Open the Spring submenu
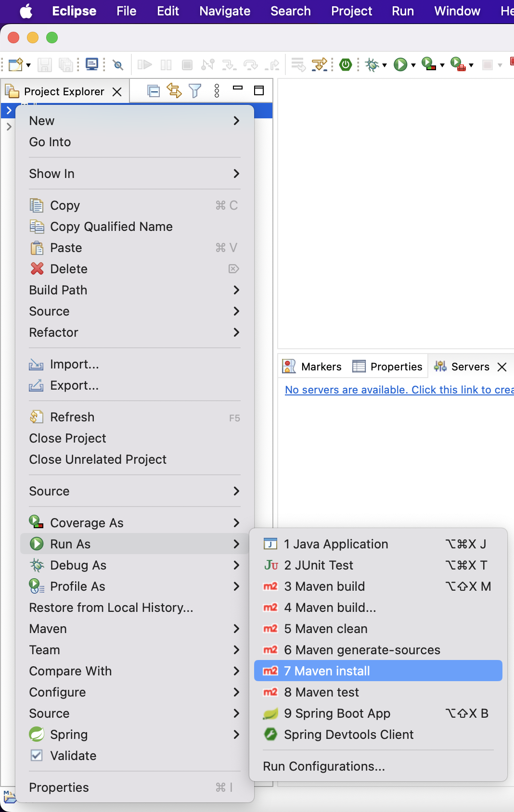Screen dimensions: 514x812 pos(135,735)
